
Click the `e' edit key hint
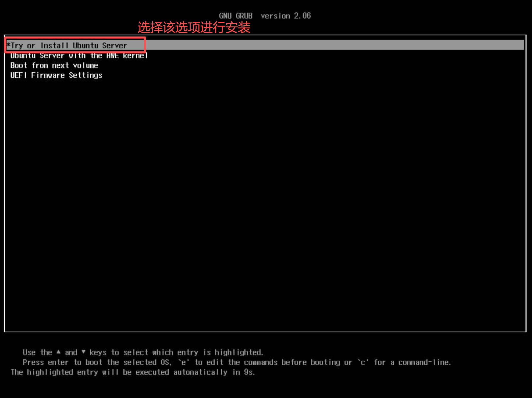coord(184,362)
